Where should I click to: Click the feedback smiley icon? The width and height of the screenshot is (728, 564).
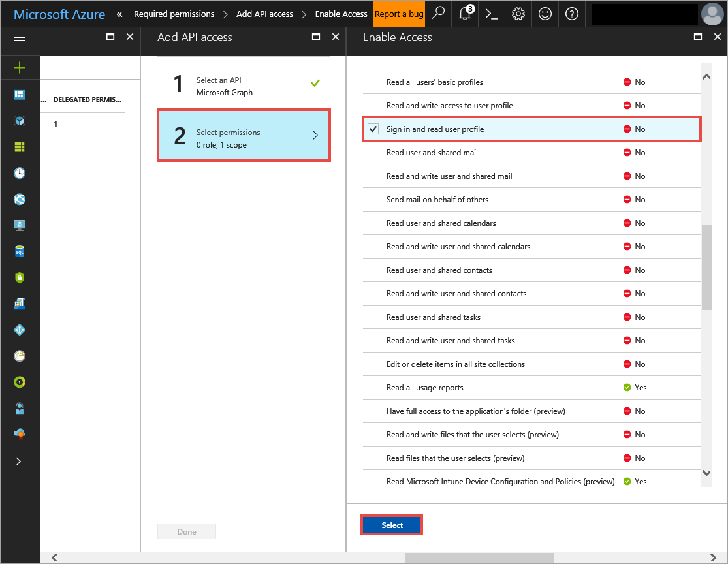pyautogui.click(x=545, y=14)
